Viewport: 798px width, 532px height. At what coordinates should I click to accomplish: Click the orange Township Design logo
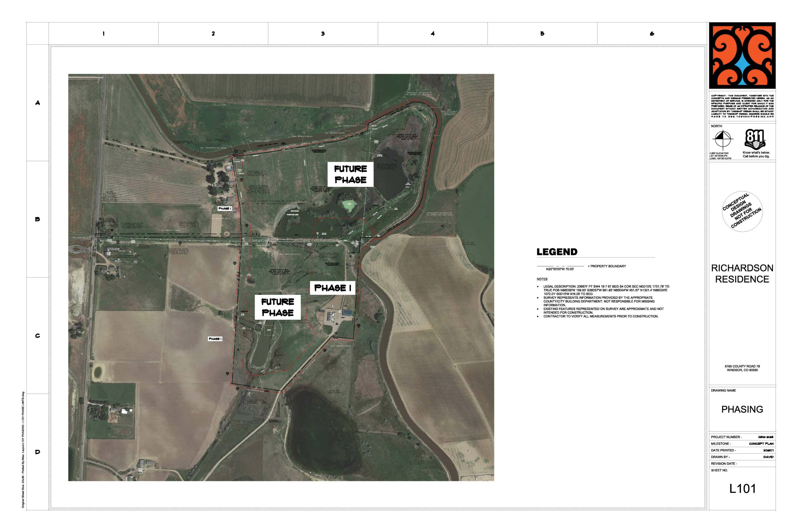(x=742, y=55)
